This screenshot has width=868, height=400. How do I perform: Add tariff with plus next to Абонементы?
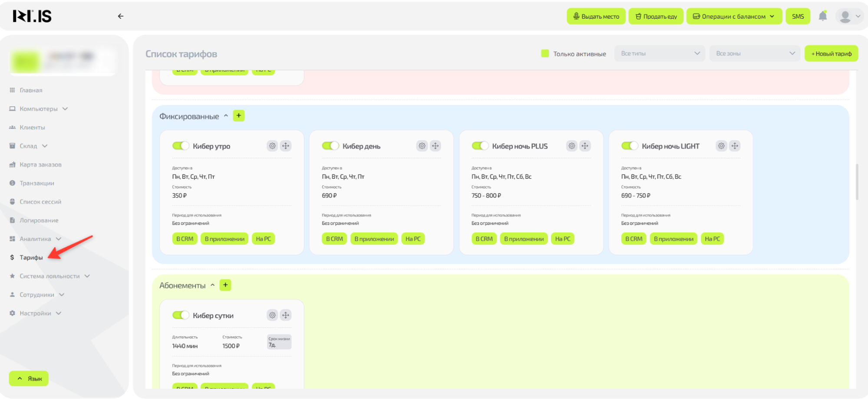tap(225, 285)
